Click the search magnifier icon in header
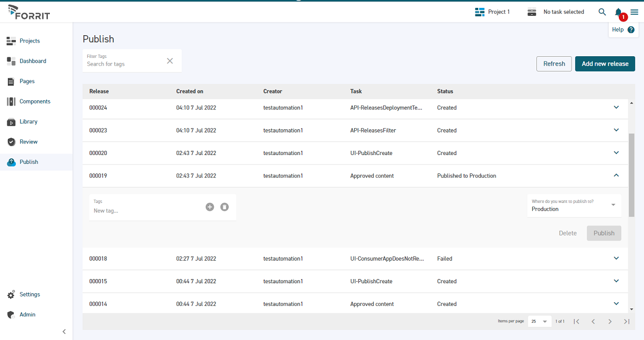644x340 pixels. click(602, 12)
